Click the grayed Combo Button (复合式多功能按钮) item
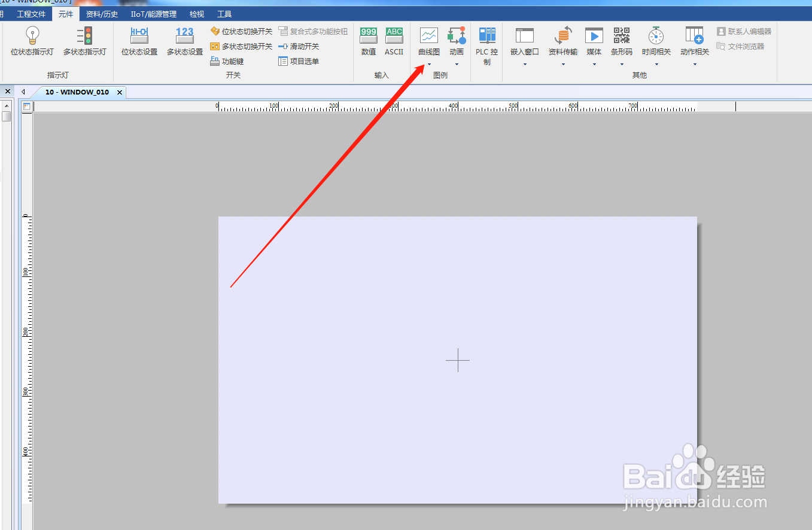 (x=313, y=31)
